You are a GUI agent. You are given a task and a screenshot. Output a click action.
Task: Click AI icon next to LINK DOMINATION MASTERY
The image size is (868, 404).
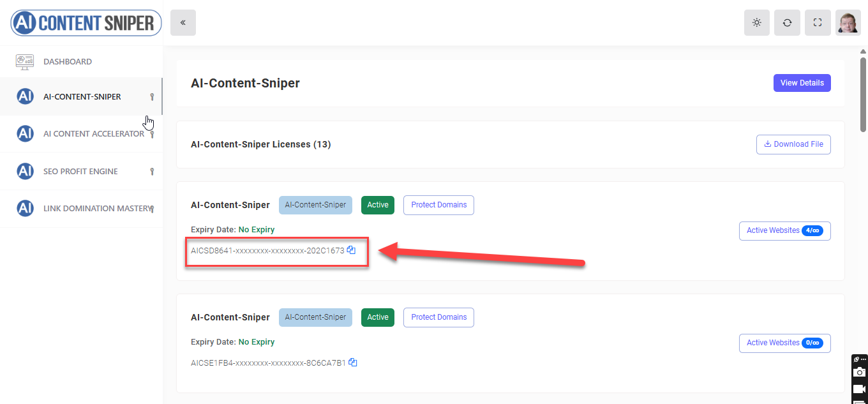click(x=25, y=208)
